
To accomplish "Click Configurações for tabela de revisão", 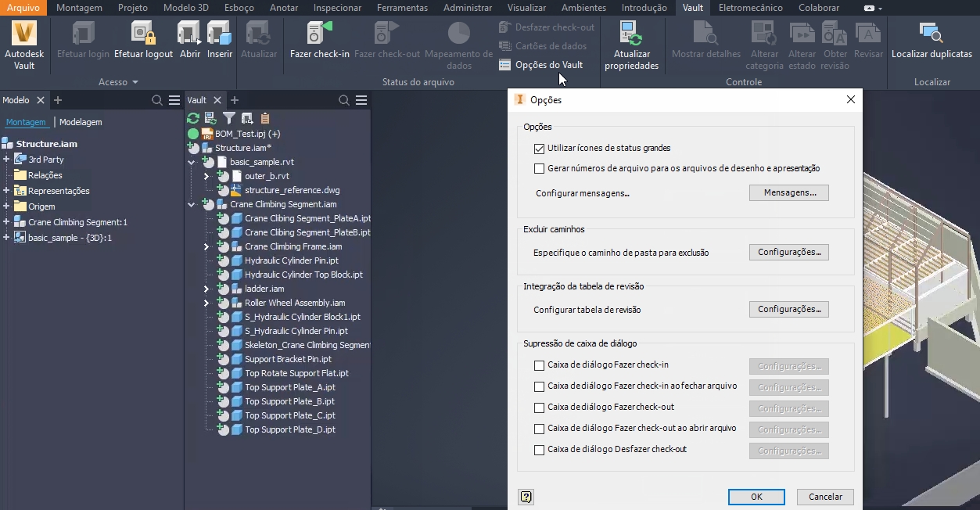I will (789, 309).
